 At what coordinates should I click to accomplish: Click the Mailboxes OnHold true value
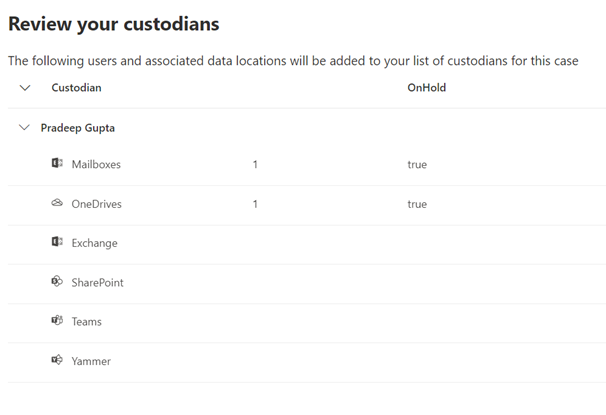(x=417, y=165)
